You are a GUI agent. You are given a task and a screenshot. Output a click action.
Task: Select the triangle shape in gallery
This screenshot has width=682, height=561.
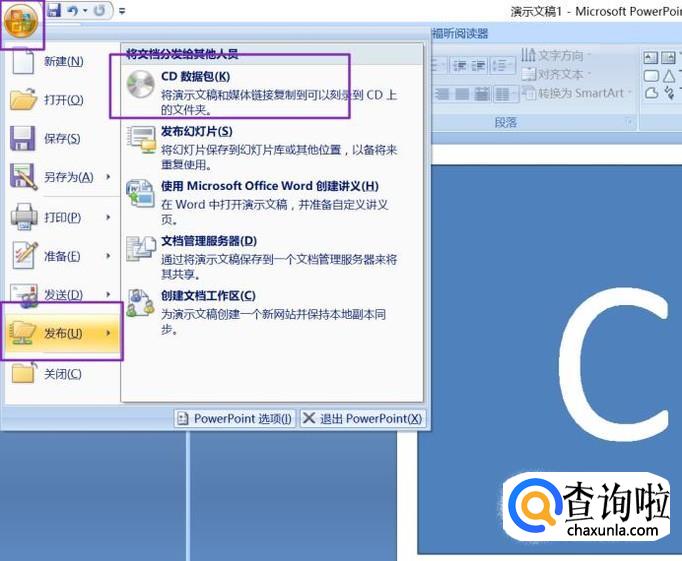coord(669,76)
